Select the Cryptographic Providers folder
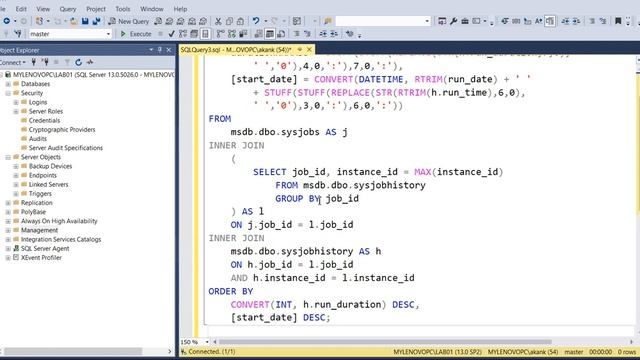The width and height of the screenshot is (640, 360). coord(62,129)
